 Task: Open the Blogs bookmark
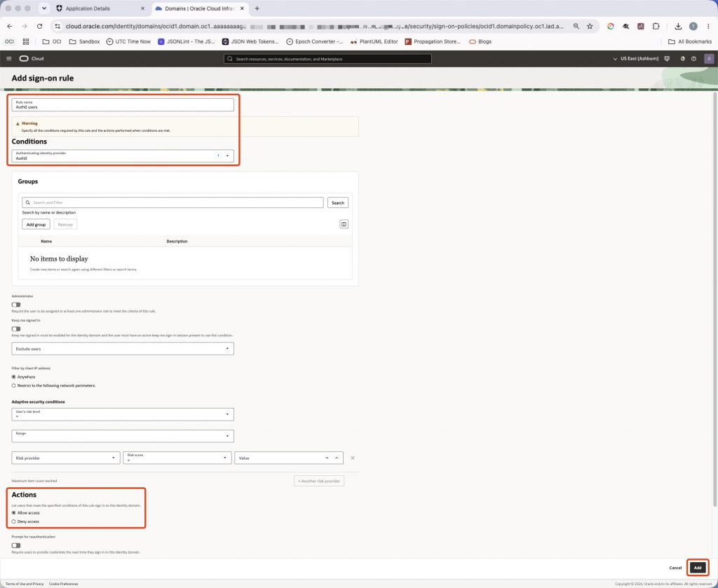[480, 41]
